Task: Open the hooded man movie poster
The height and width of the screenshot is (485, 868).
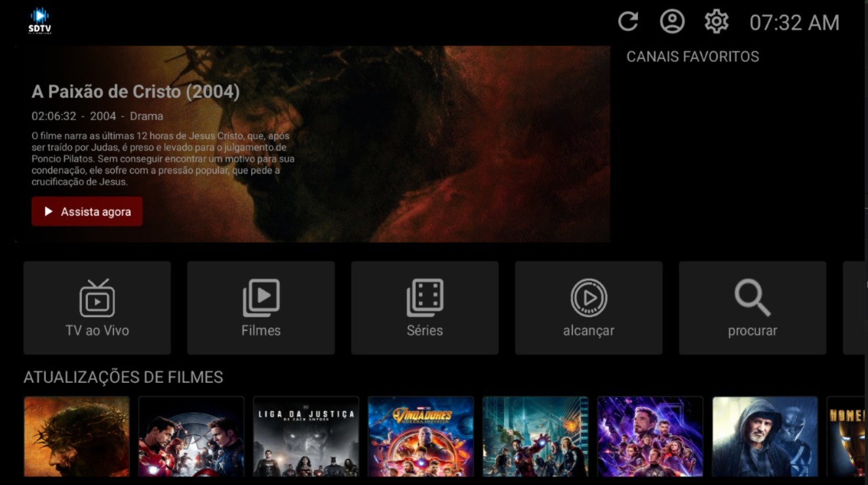Action: click(765, 436)
